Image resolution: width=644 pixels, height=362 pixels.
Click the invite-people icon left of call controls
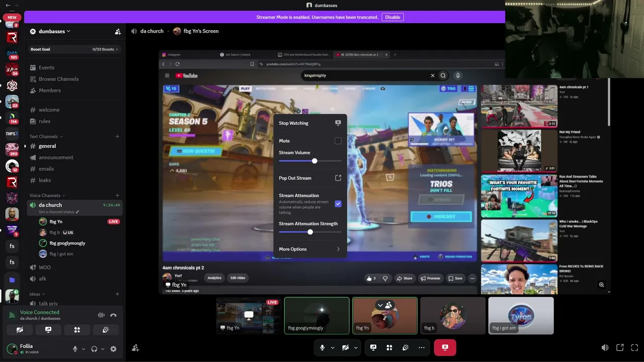coord(135,347)
